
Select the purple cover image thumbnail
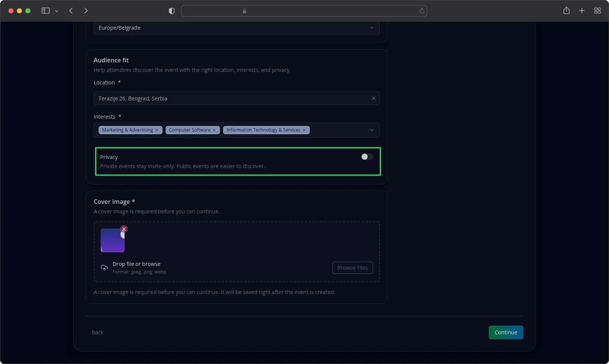click(113, 240)
